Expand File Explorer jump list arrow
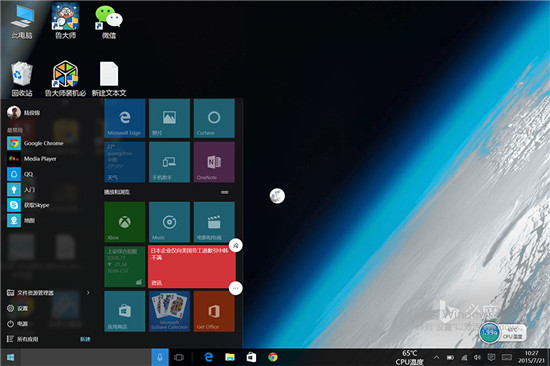The height and width of the screenshot is (366, 550). [x=88, y=292]
